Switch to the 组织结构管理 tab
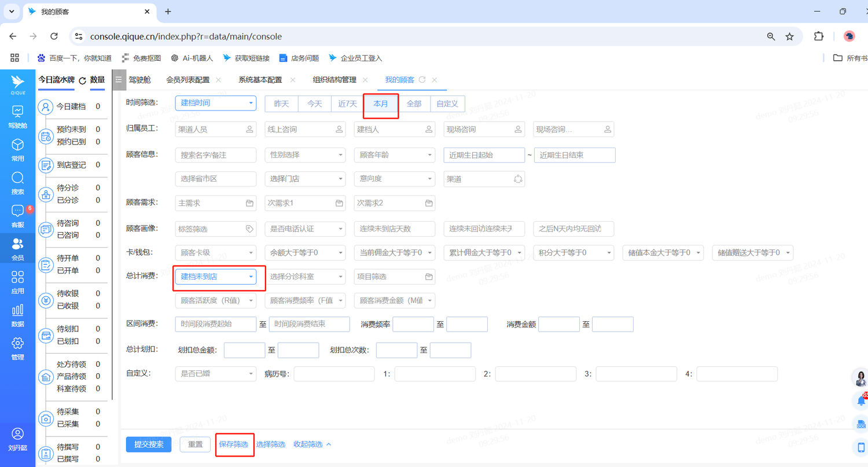The width and height of the screenshot is (868, 467). [x=334, y=80]
